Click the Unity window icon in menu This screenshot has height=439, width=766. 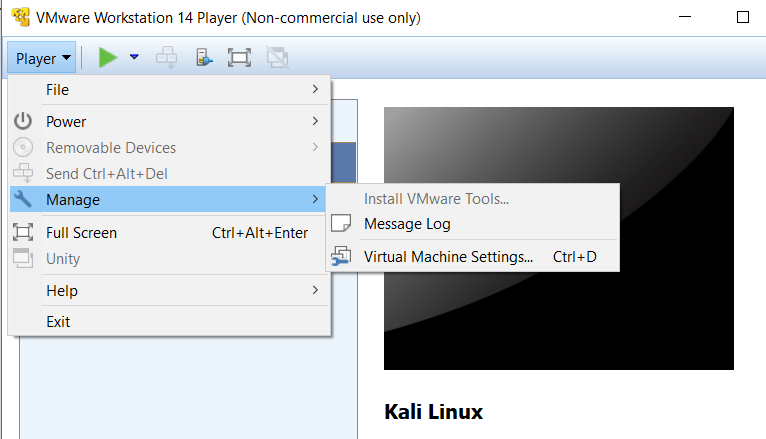pyautogui.click(x=23, y=258)
